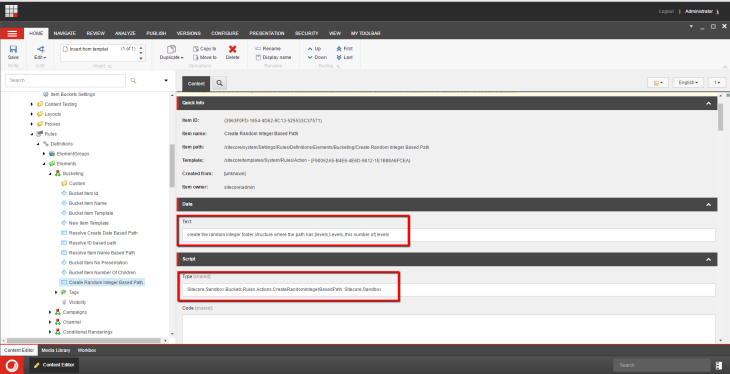The height and width of the screenshot is (374, 730).
Task: Collapse the Script section
Action: pos(709,259)
